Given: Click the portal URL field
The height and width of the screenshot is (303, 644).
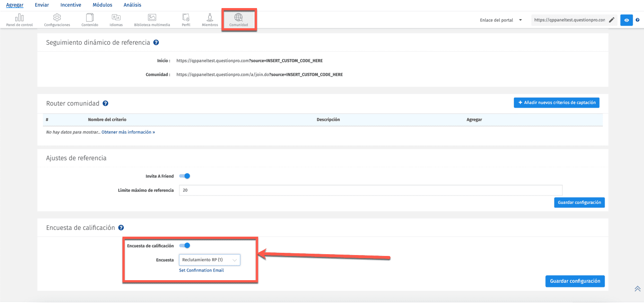Looking at the screenshot, I should click(569, 20).
